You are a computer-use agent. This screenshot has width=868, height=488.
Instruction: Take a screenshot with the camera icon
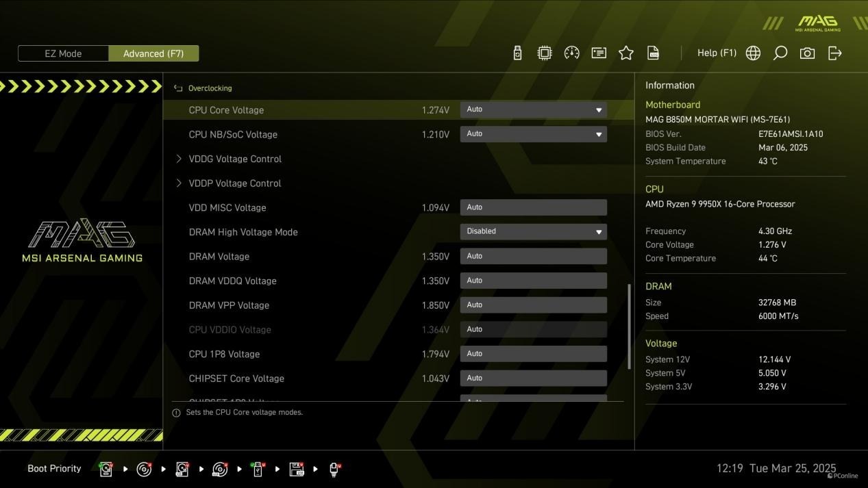pyautogui.click(x=808, y=53)
